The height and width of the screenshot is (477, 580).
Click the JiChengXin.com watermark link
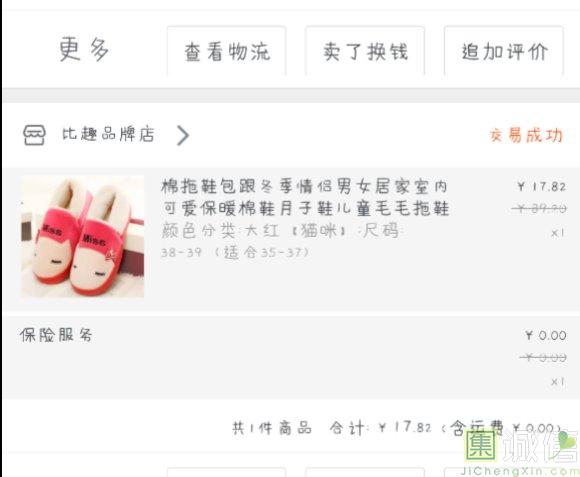click(519, 471)
